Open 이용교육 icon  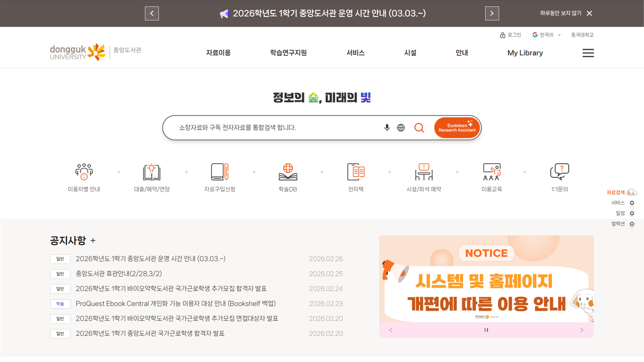coord(492,178)
